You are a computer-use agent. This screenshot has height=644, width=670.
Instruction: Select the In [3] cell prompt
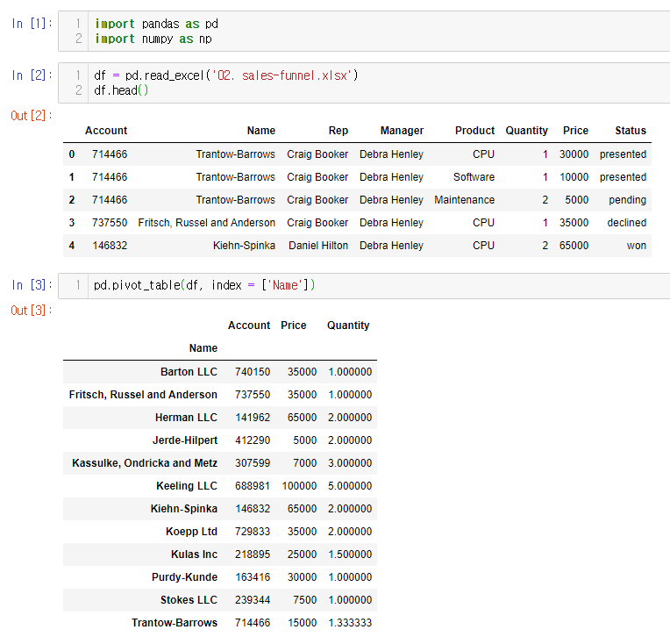coord(31,285)
